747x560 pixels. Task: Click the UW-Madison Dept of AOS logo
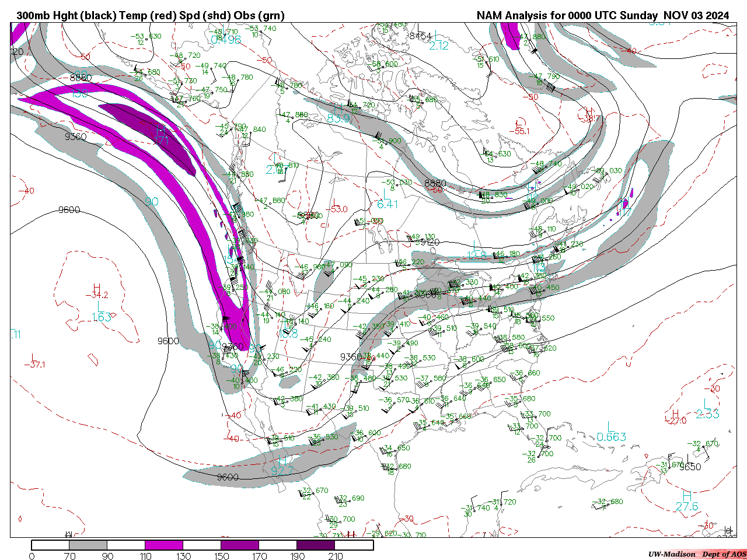pyautogui.click(x=697, y=554)
